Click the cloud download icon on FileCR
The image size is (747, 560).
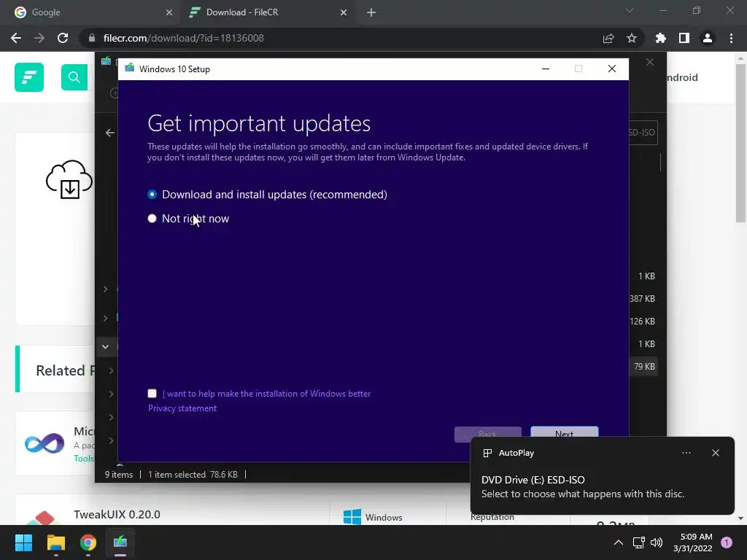pyautogui.click(x=69, y=179)
